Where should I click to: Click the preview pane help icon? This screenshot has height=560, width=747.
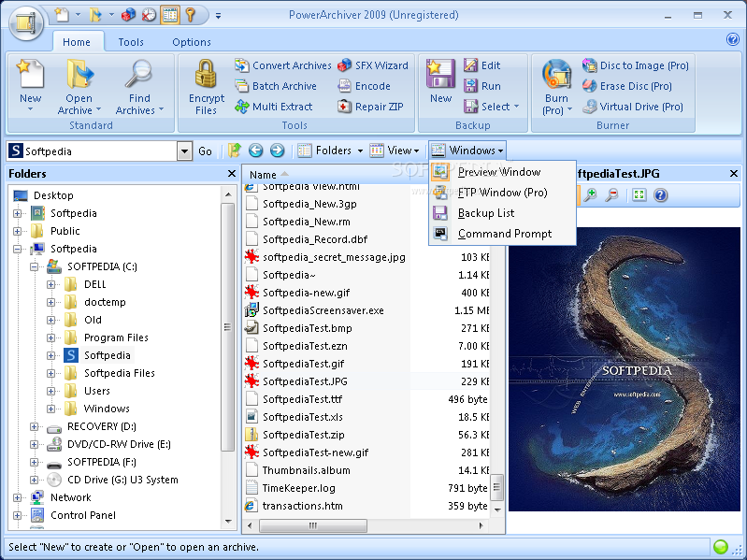click(660, 194)
